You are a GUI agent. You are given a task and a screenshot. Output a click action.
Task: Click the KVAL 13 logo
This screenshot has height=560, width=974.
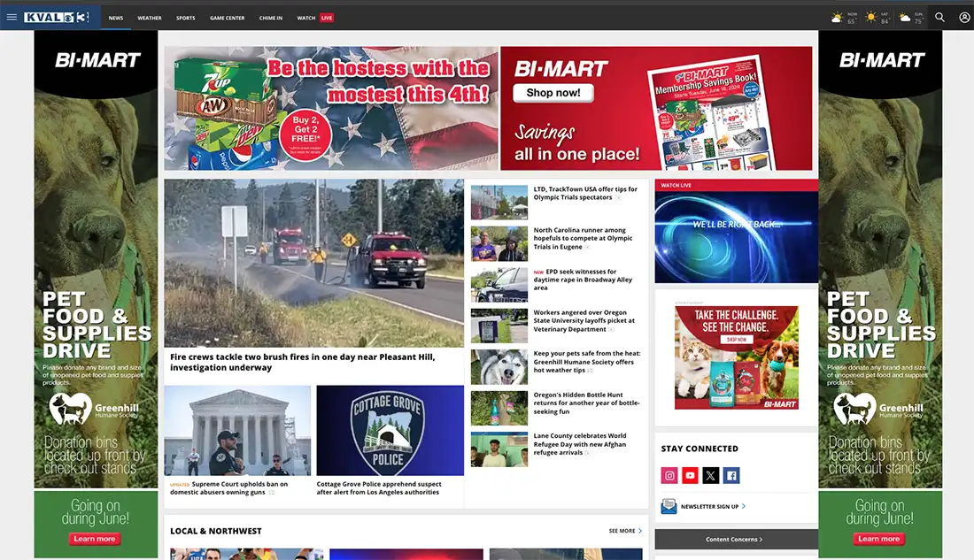57,18
